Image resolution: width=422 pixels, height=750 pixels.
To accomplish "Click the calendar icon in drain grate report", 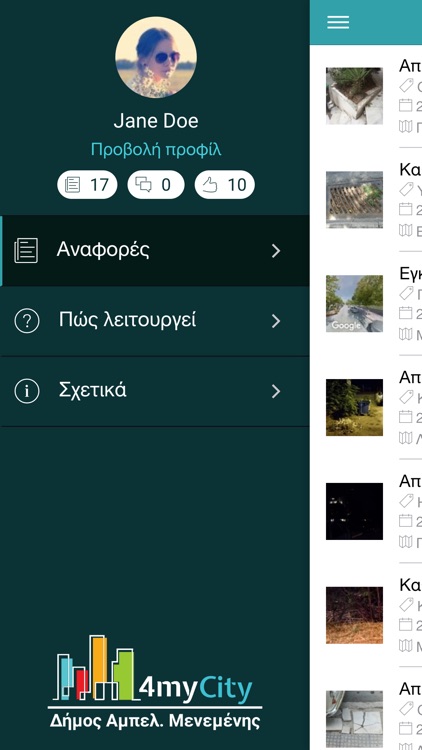I will tap(406, 209).
